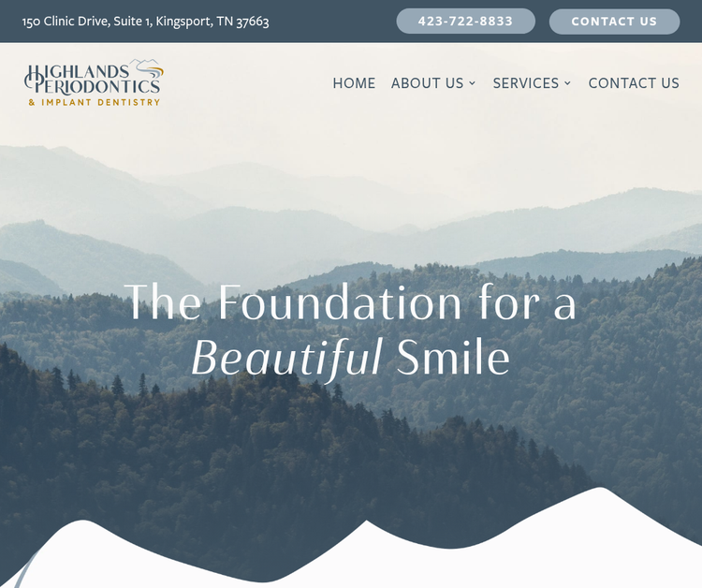Image resolution: width=702 pixels, height=588 pixels.
Task: Click the curved gray line at bottom-left
Action: [x=26, y=571]
